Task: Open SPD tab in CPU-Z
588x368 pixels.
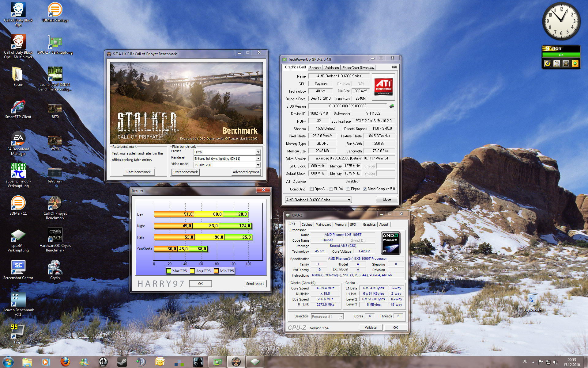Action: (x=353, y=224)
